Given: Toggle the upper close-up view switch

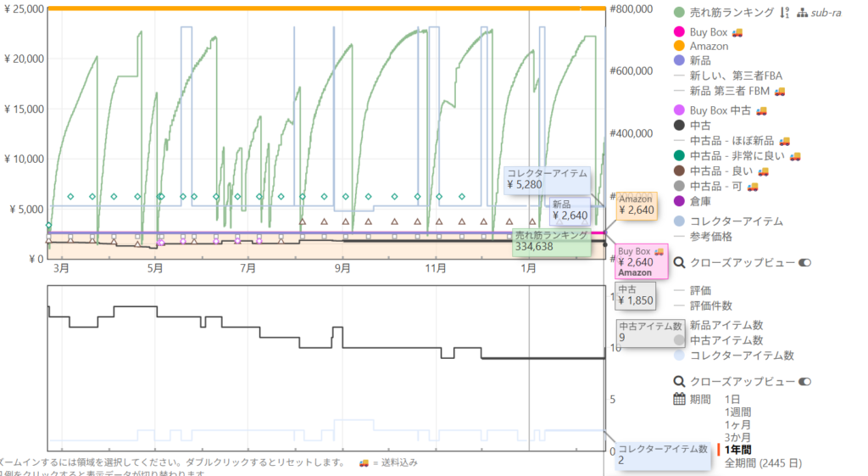Looking at the screenshot, I should coord(804,263).
